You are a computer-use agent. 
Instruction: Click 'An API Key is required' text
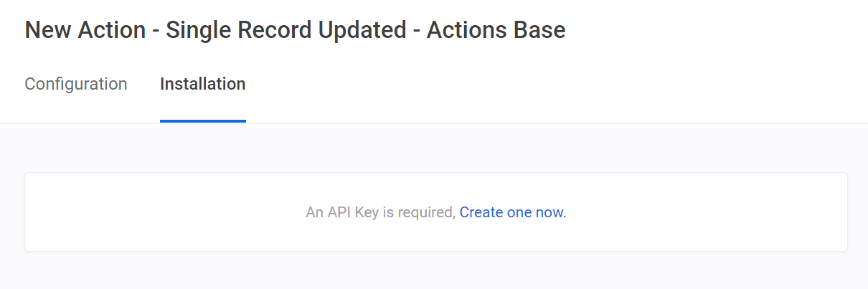[380, 212]
